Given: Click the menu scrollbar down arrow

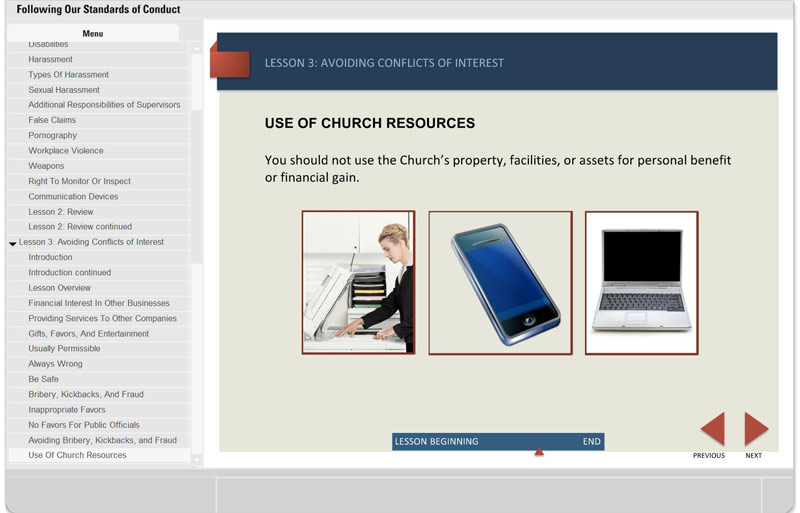Looking at the screenshot, I should 196,460.
